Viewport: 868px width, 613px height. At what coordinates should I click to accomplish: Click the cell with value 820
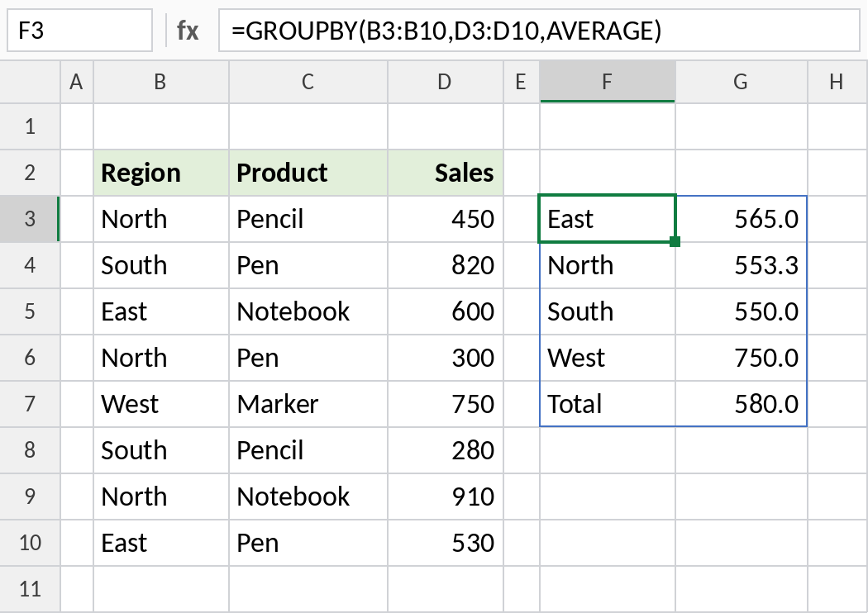[446, 265]
